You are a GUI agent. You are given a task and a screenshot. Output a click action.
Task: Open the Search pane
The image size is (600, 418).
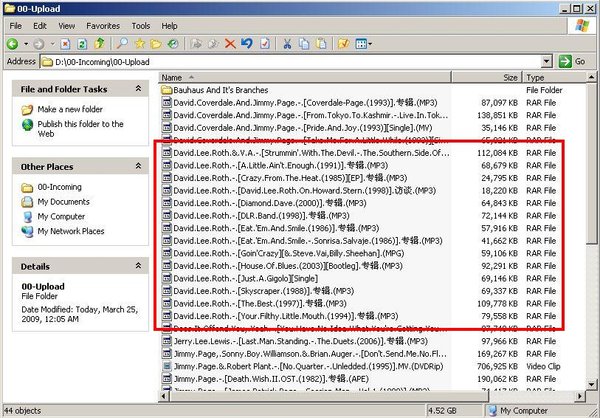tap(122, 44)
